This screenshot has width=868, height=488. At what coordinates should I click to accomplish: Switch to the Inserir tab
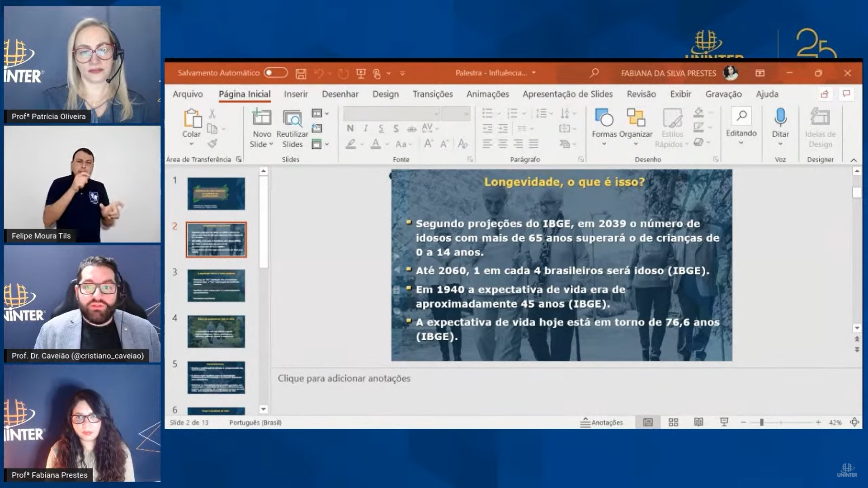click(x=296, y=94)
